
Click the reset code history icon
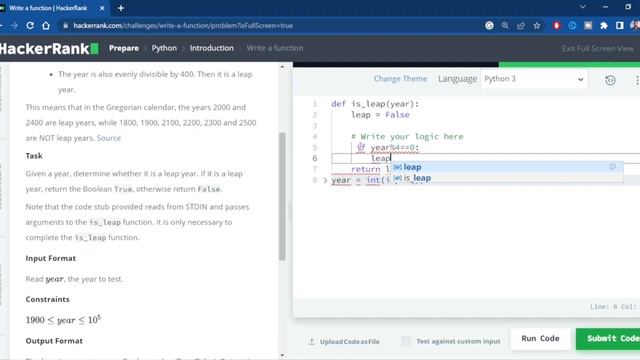pyautogui.click(x=610, y=80)
